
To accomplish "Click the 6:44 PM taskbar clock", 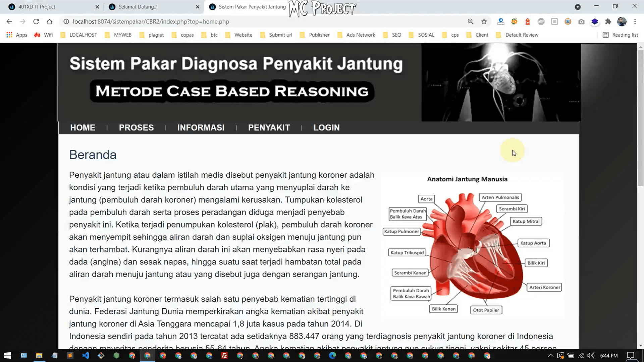I will point(609,355).
